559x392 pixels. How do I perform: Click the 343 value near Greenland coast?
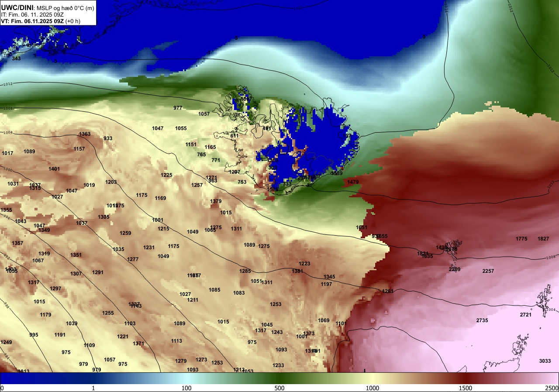16,58
